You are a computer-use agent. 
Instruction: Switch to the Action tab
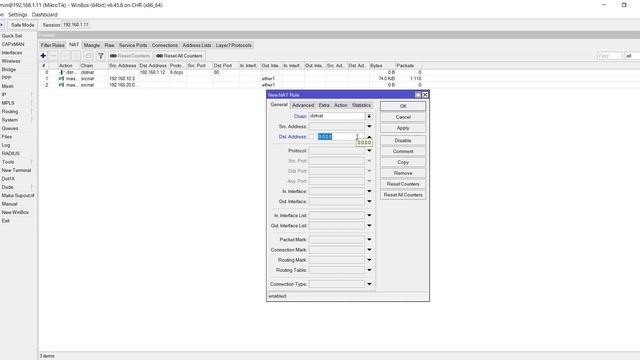[x=340, y=105]
